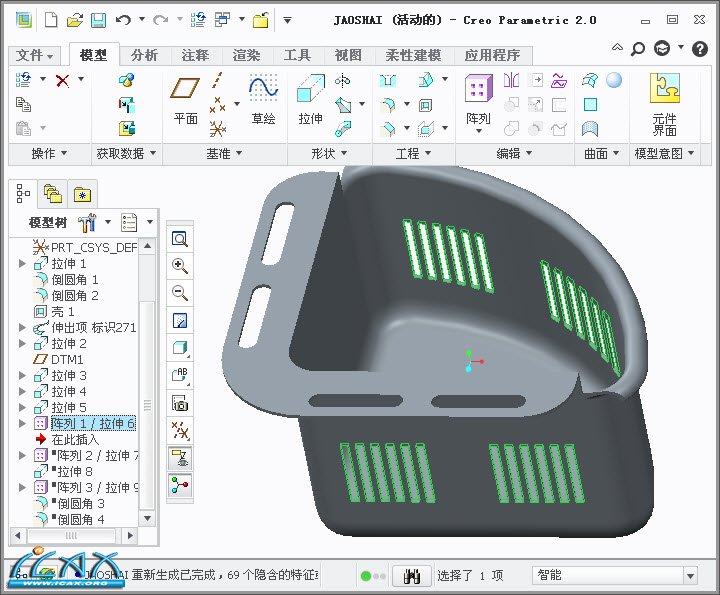Click the Saved Orientations icon
The height and width of the screenshot is (595, 720).
pyautogui.click(x=180, y=375)
